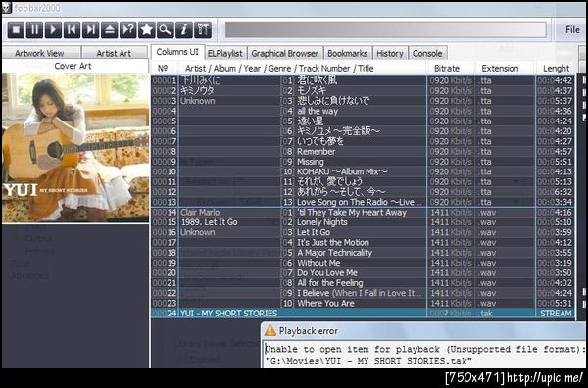
Task: Select track 'Love Song on The Radio ~Live...'
Action: pyautogui.click(x=360, y=202)
